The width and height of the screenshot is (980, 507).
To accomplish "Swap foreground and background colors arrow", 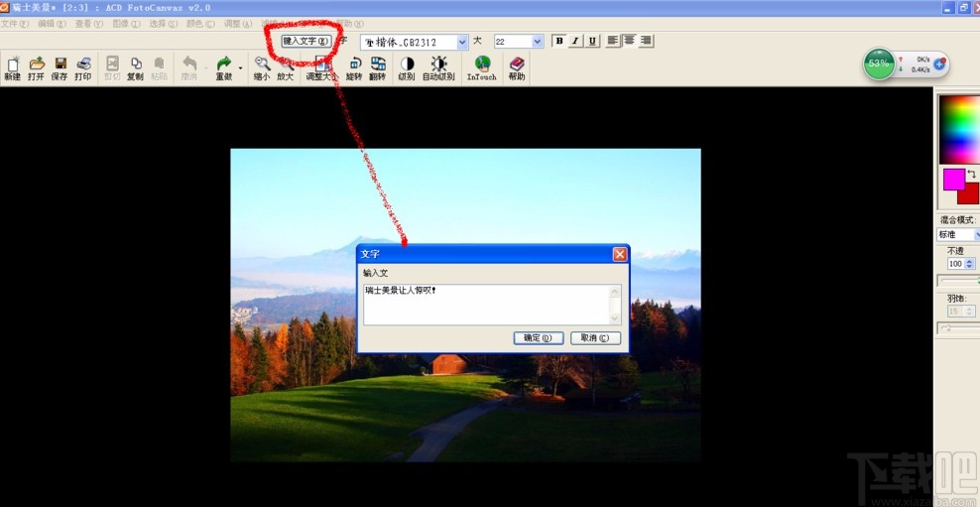I will [x=972, y=175].
